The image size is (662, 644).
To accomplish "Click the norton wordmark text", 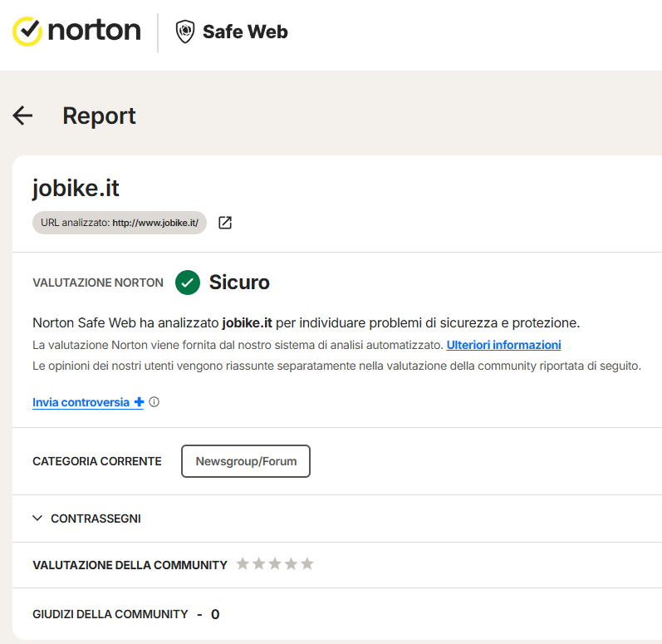I will (x=94, y=31).
